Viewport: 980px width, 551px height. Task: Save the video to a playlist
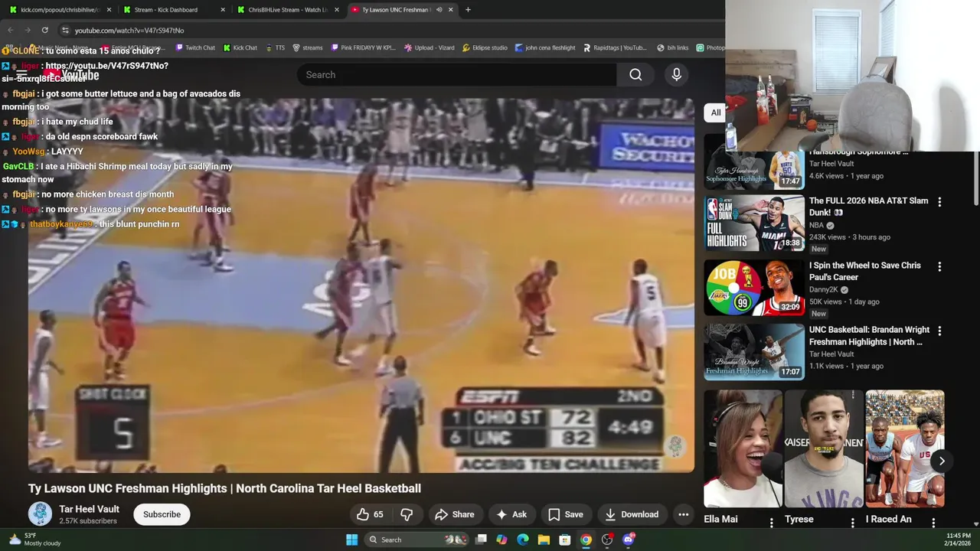[566, 514]
